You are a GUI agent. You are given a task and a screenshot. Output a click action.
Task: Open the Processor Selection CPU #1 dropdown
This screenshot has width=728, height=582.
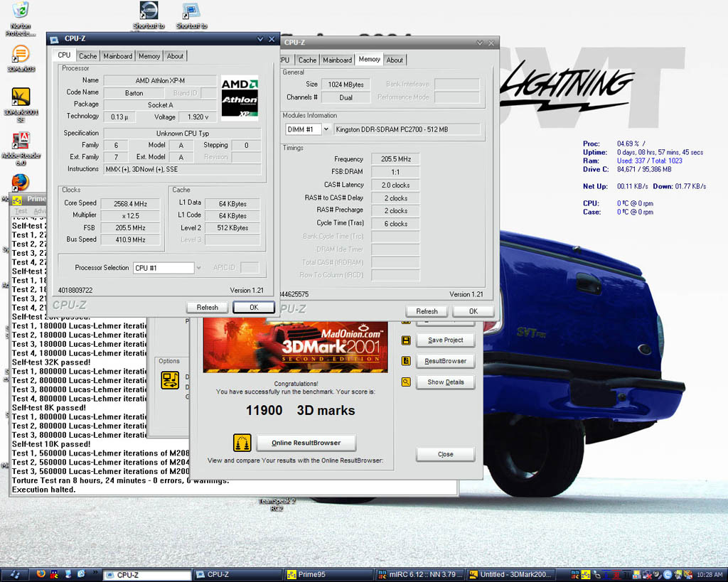[x=199, y=268]
